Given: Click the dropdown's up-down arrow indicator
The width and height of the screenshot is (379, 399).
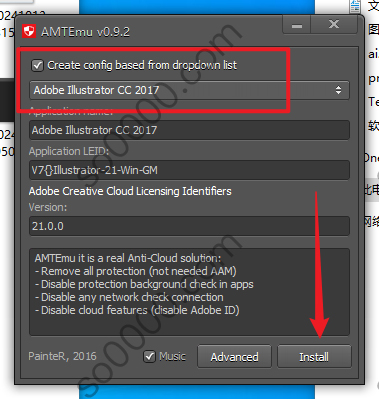Looking at the screenshot, I should (x=338, y=90).
